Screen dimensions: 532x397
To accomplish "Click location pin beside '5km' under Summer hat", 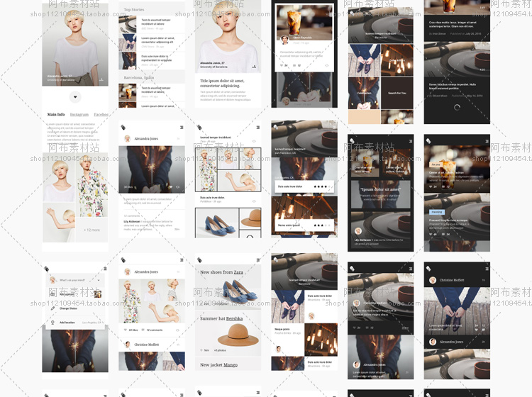I will click(201, 350).
